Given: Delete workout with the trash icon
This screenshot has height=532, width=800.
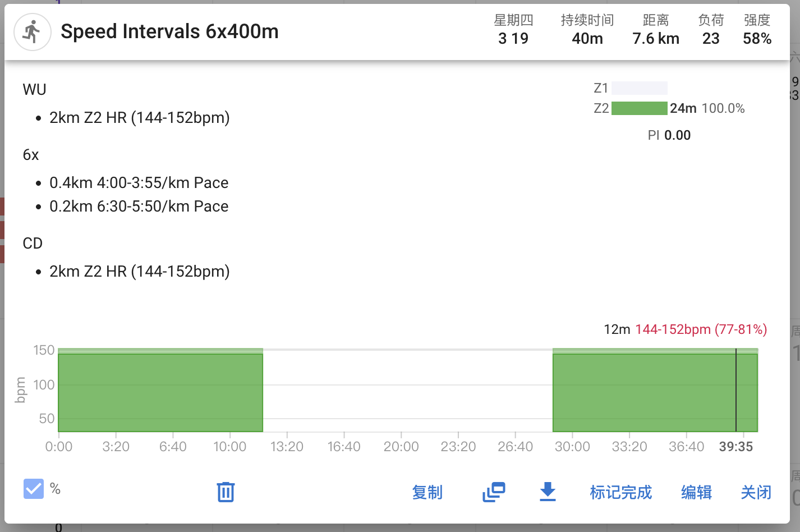Looking at the screenshot, I should click(226, 492).
